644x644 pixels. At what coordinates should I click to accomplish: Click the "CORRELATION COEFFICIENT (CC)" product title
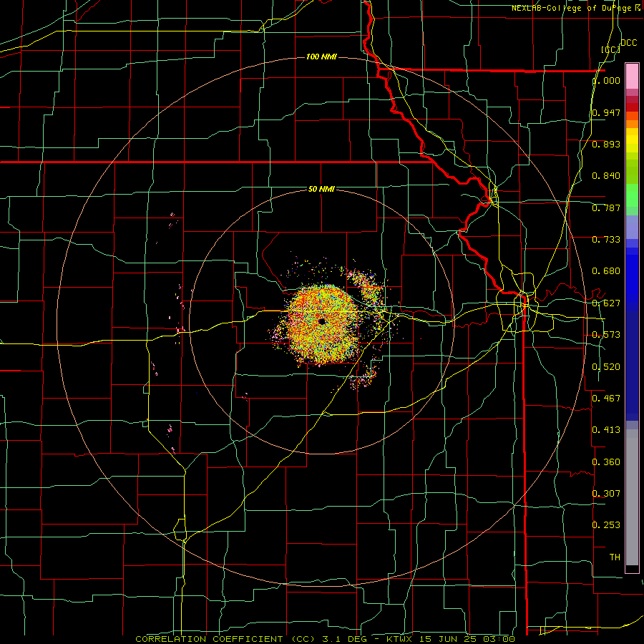(225, 639)
